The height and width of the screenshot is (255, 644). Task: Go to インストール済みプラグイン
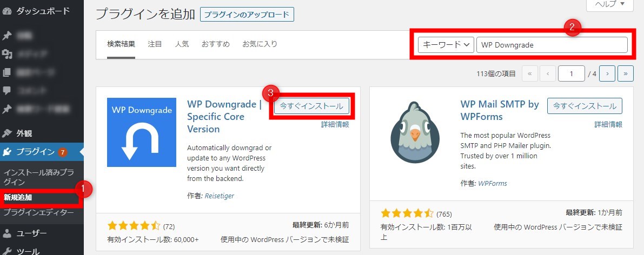tap(38, 177)
